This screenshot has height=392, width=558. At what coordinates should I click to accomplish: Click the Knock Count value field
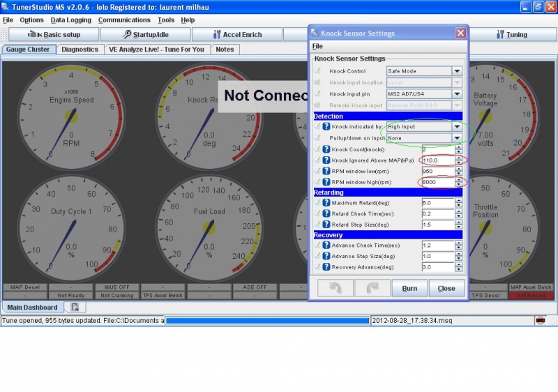coord(438,149)
